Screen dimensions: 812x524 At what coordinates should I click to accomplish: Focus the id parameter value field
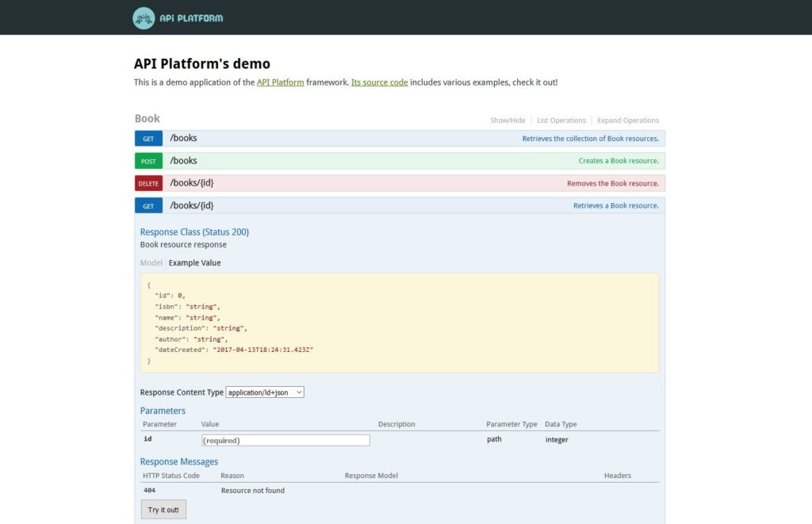285,440
